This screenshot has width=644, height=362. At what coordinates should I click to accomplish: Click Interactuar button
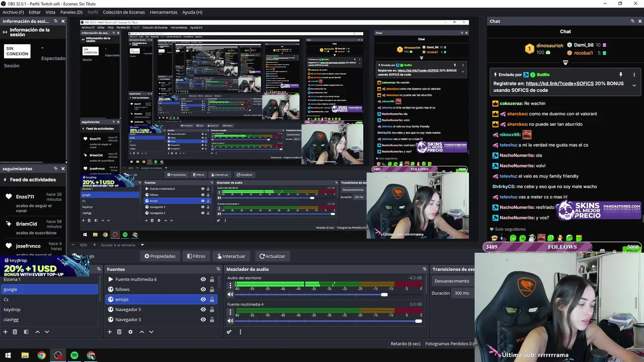[x=231, y=256]
